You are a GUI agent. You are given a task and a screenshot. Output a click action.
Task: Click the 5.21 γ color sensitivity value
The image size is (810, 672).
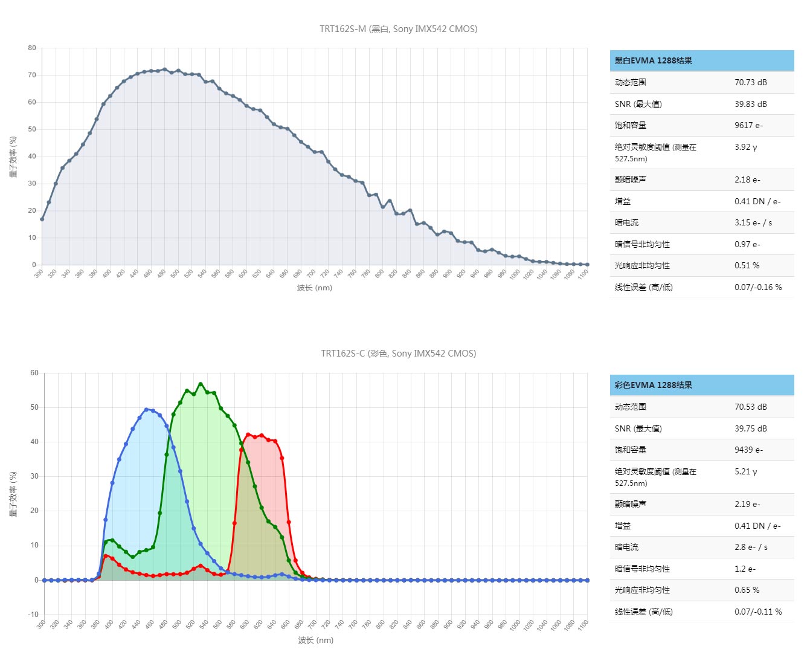pos(745,471)
